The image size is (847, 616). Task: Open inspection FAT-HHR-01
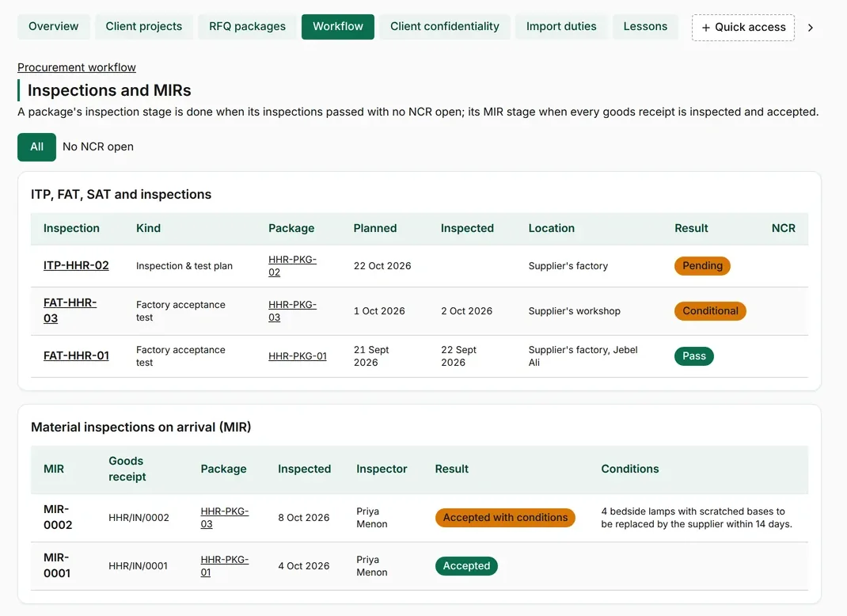click(76, 356)
